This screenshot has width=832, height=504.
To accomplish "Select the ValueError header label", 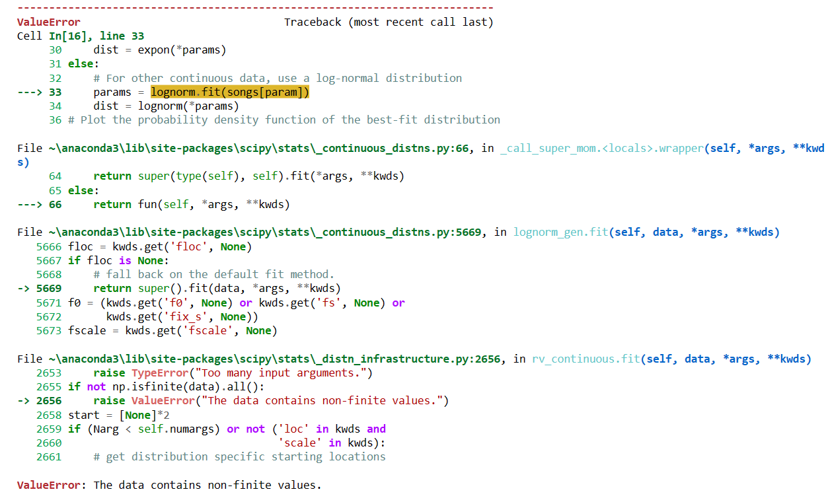I will [46, 22].
